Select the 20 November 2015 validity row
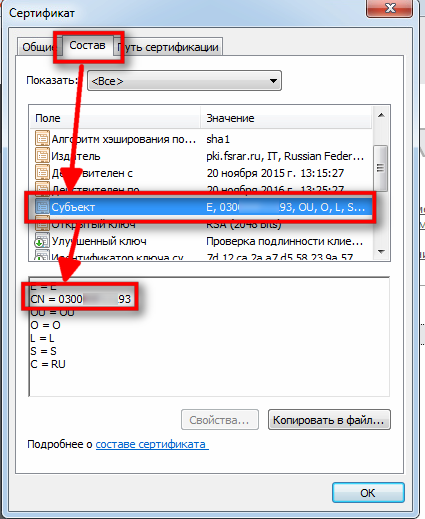425x519 pixels. [201, 173]
